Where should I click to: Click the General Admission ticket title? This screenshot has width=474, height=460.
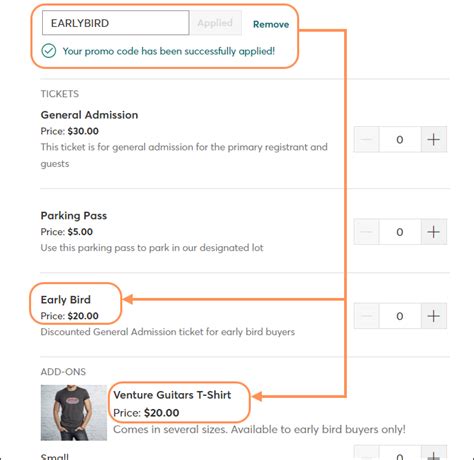[89, 115]
